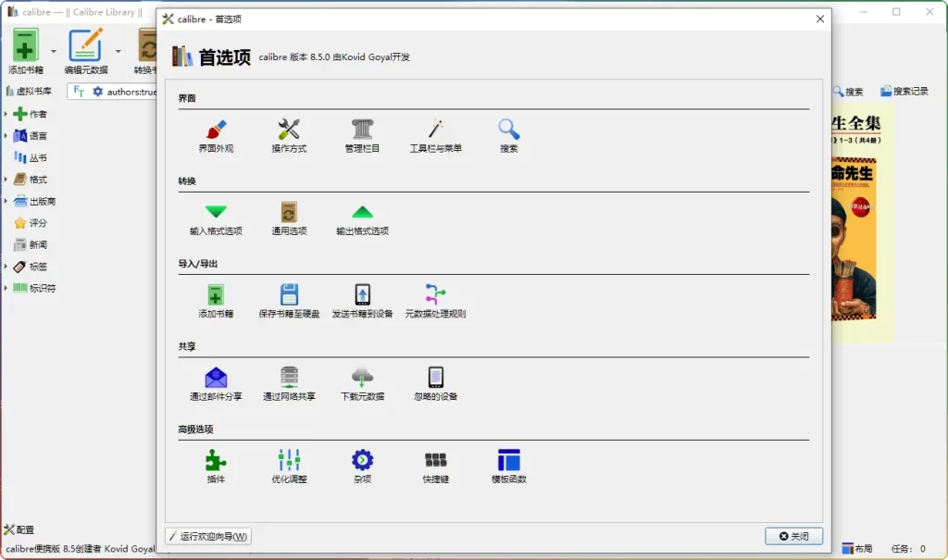The width and height of the screenshot is (948, 560).
Task: Click the gear icon in search bar
Action: click(x=98, y=92)
